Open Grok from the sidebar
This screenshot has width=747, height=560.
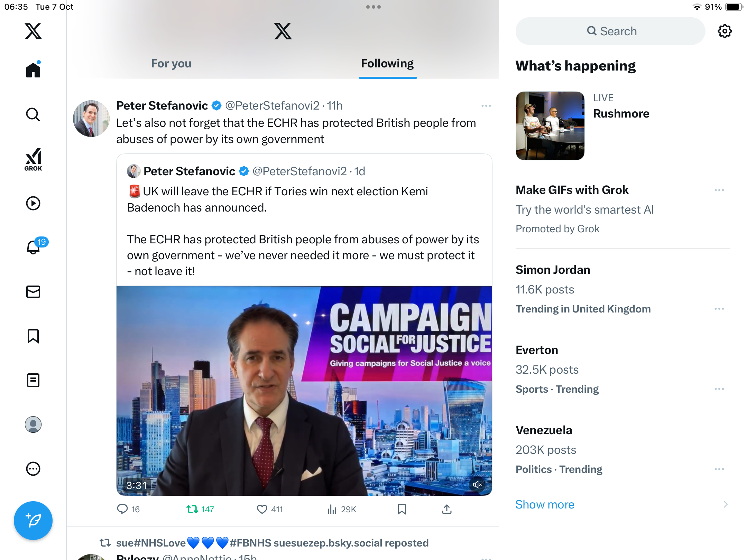coord(33,159)
